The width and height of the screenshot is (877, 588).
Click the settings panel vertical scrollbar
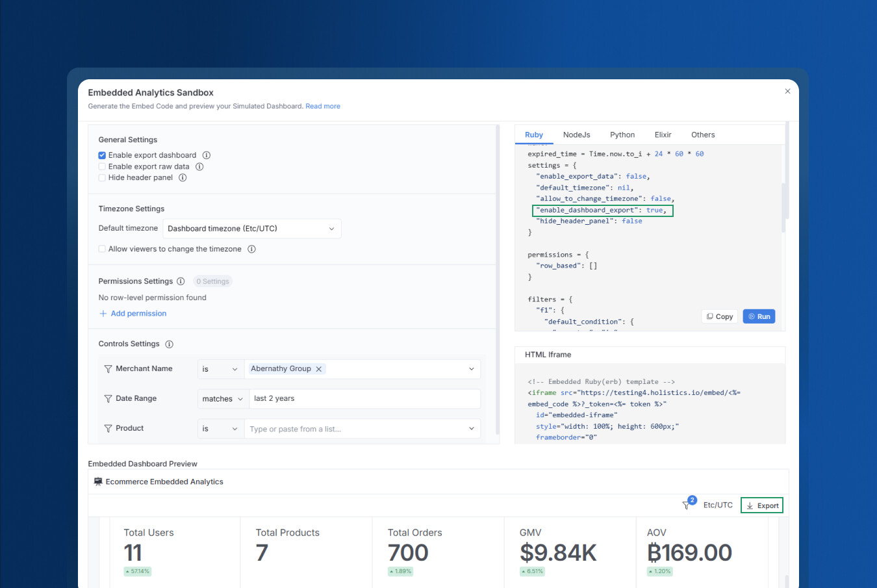tap(498, 279)
